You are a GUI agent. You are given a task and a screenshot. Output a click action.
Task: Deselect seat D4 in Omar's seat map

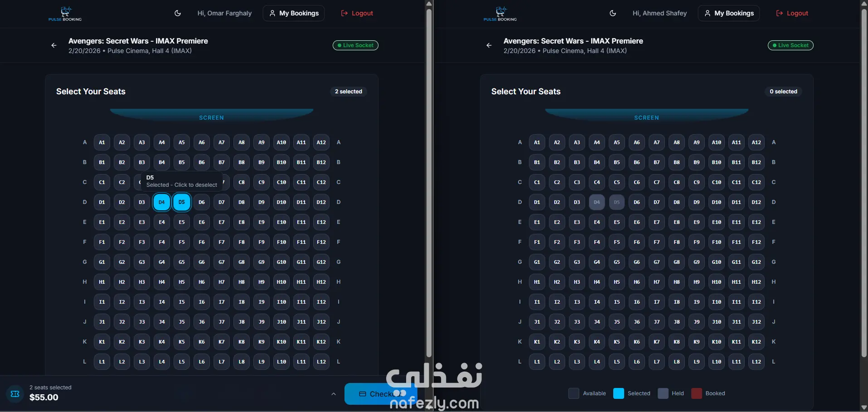[x=162, y=202]
